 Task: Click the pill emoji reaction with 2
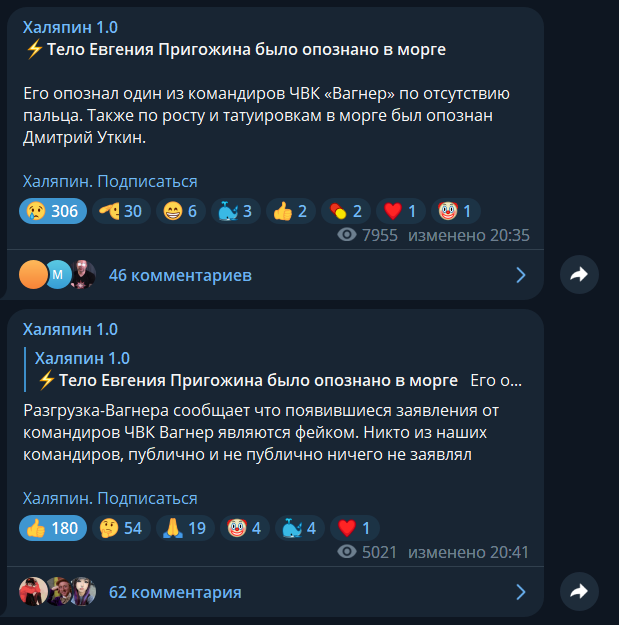[x=346, y=211]
